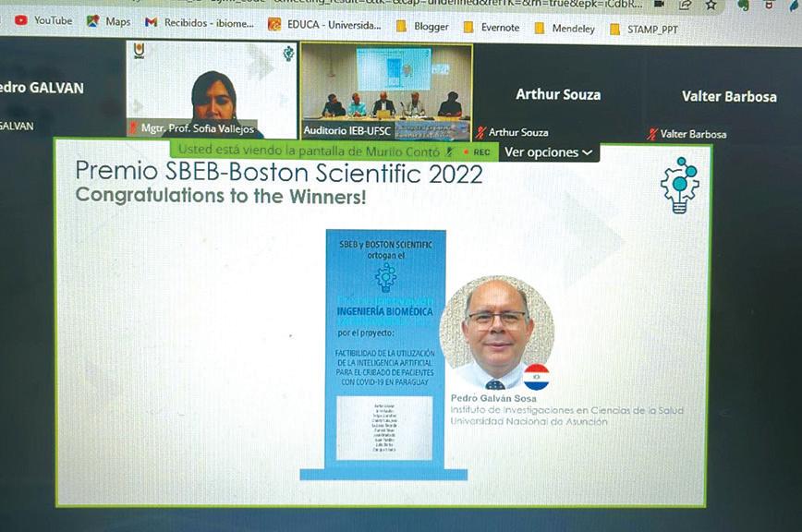802x532 pixels.
Task: Open the Blogger bookmarks folder
Action: pos(423,26)
